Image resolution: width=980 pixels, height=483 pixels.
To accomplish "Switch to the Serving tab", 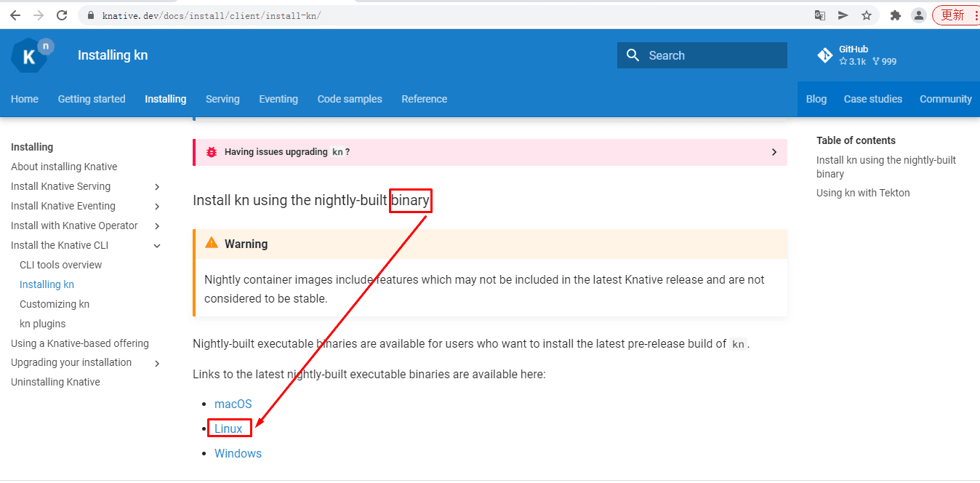I will pos(222,99).
